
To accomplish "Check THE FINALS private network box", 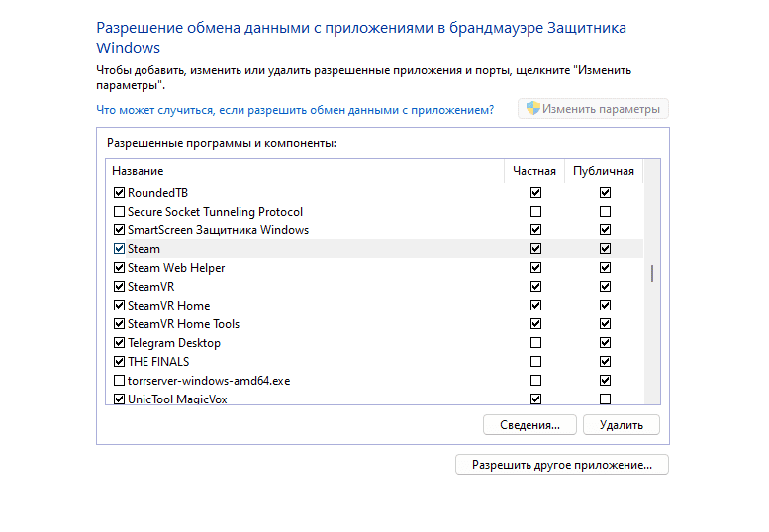I will pyautogui.click(x=536, y=362).
